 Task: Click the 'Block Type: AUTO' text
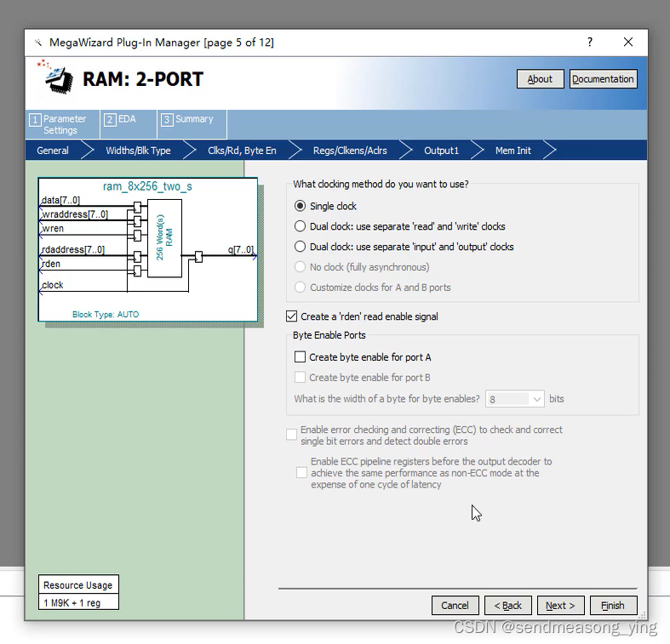tap(106, 314)
